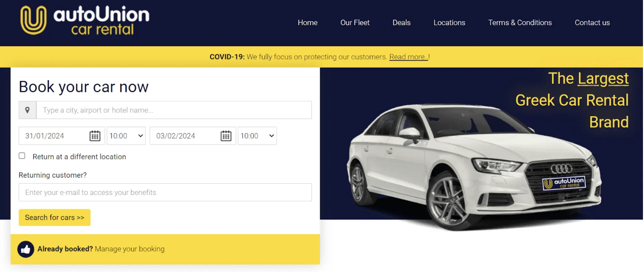
Task: Click the Book your car now heading
Action: click(83, 87)
